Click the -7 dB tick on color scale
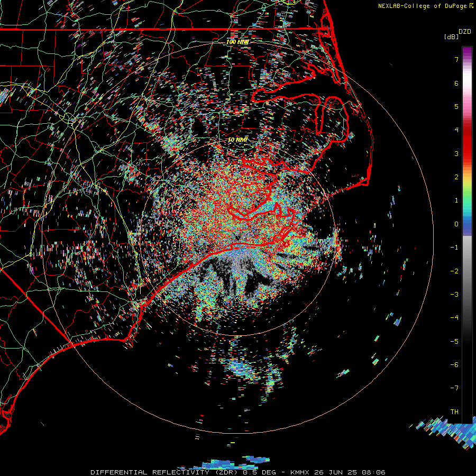The image size is (476, 476). click(454, 388)
